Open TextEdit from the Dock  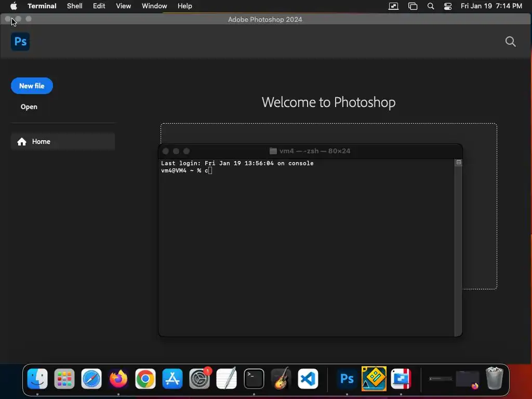(x=227, y=379)
